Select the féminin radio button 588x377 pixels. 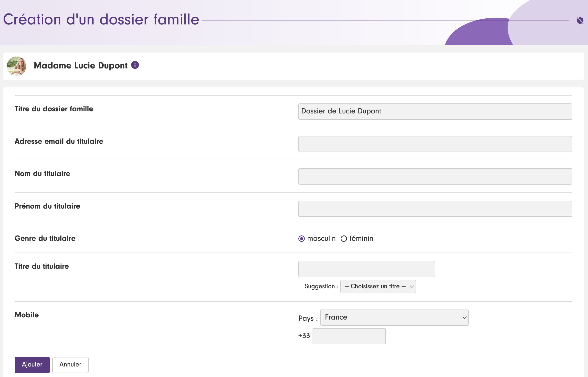coord(344,239)
